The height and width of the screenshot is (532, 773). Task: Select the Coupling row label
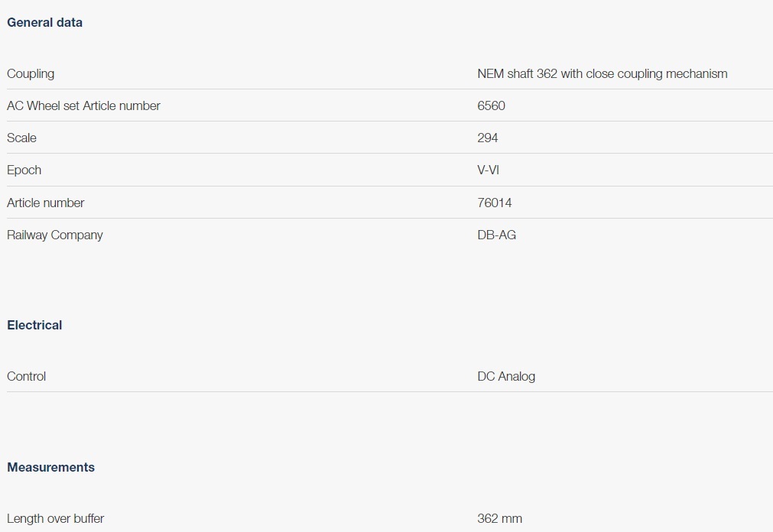31,73
